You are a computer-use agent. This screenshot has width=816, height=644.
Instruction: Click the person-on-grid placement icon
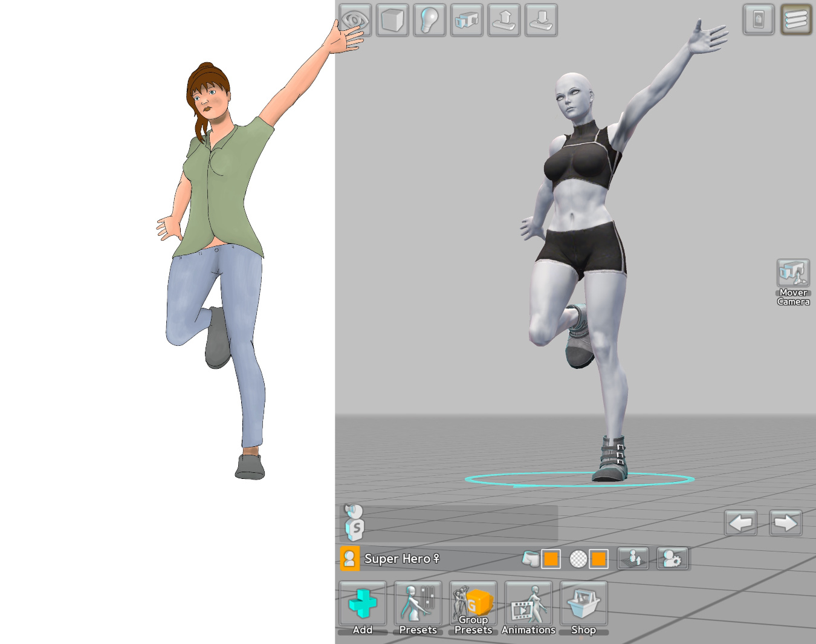(633, 558)
